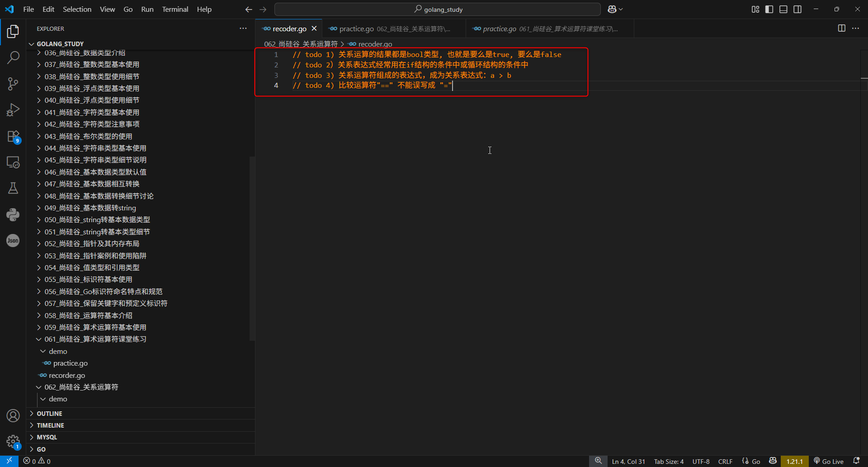This screenshot has height=467, width=868.
Task: Click the zoom icon in status bar
Action: coord(598,461)
